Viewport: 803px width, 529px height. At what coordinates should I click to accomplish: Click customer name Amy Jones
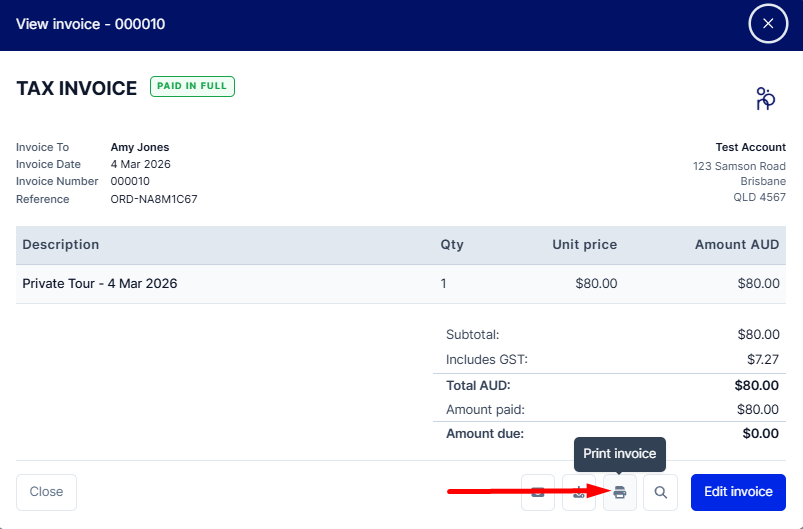(140, 147)
